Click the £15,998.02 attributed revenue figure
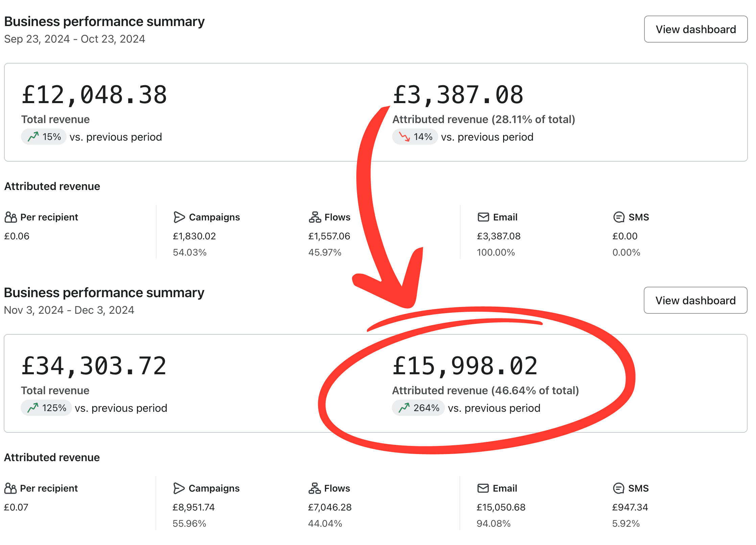 point(465,366)
